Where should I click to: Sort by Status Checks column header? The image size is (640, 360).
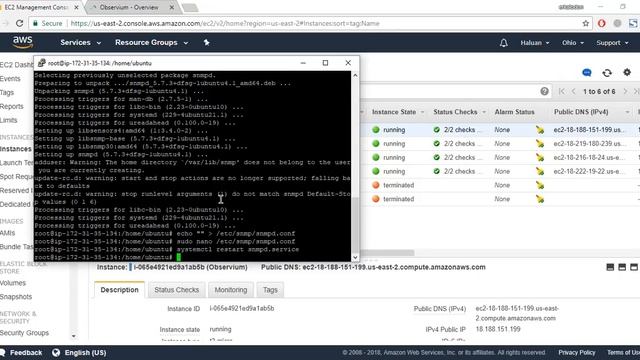tap(455, 112)
